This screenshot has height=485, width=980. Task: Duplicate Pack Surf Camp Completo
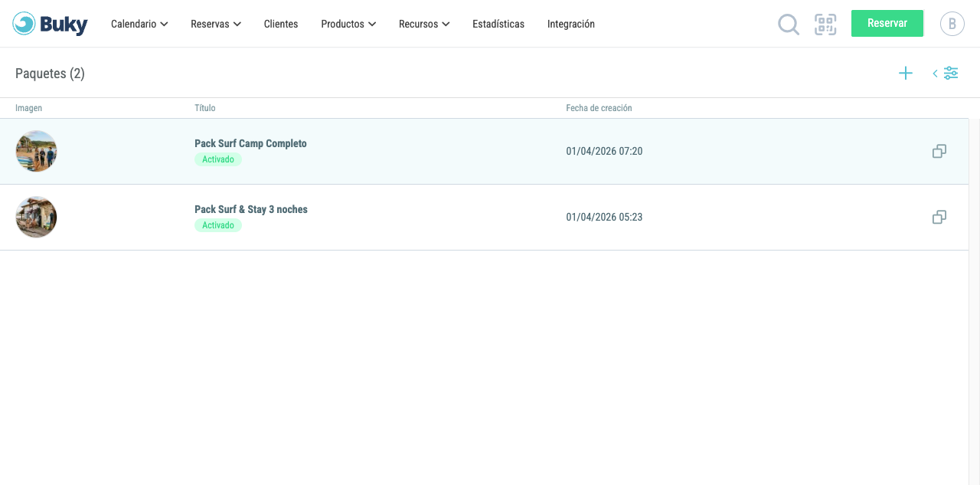pyautogui.click(x=939, y=152)
